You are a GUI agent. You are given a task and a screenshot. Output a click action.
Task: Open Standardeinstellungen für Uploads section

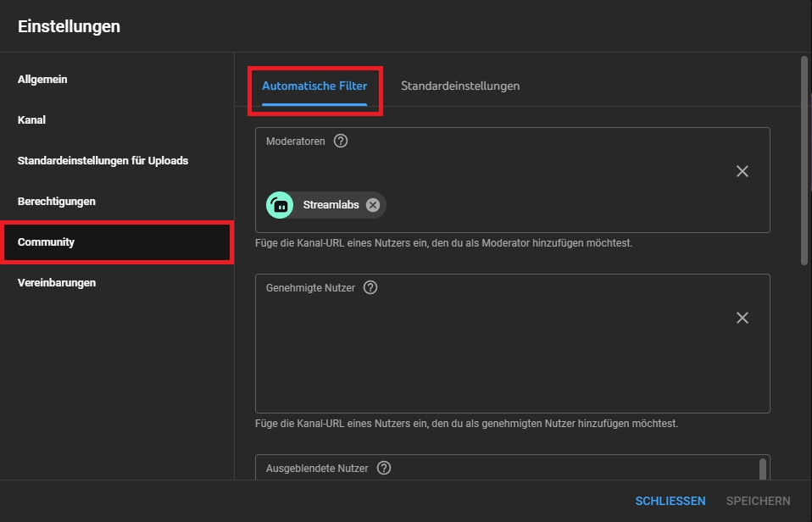click(x=103, y=161)
